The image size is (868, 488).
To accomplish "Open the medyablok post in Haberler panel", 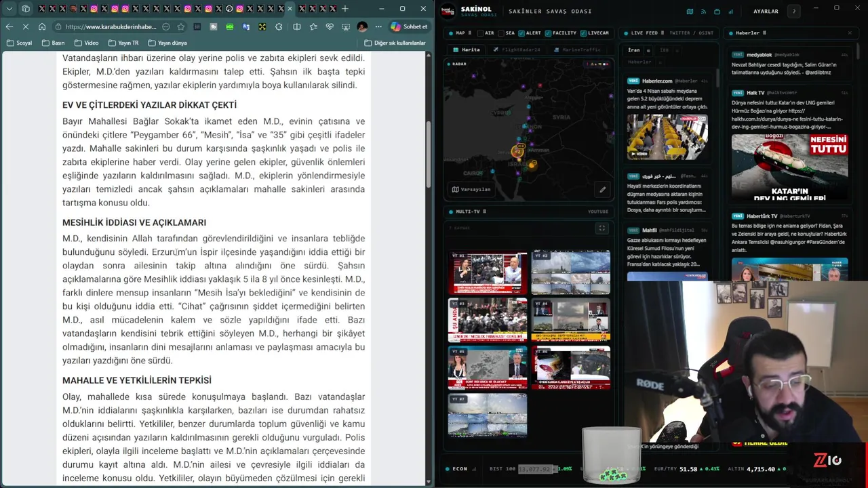I will (790, 63).
